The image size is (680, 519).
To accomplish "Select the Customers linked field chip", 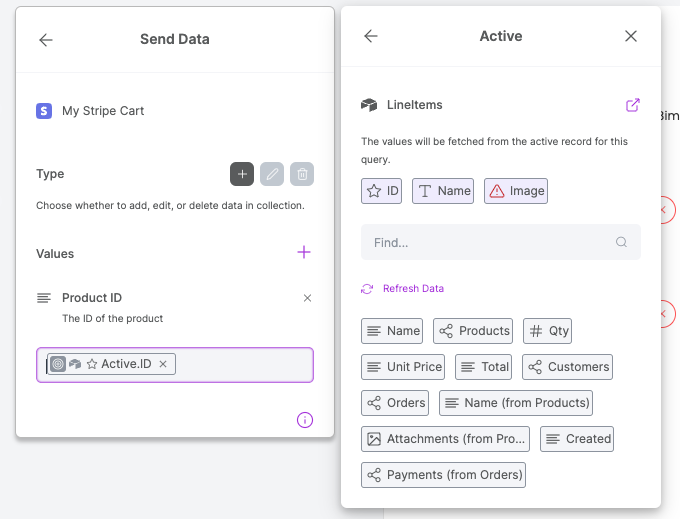I will tap(568, 367).
